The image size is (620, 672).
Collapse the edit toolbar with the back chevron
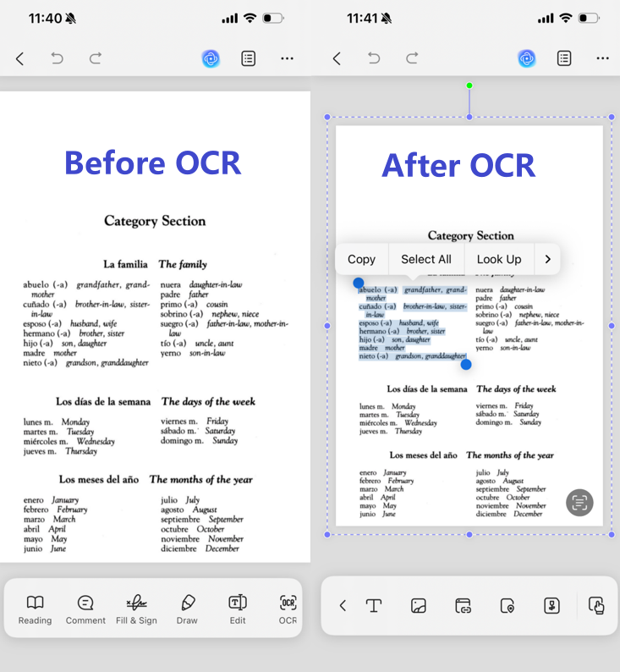click(x=343, y=606)
